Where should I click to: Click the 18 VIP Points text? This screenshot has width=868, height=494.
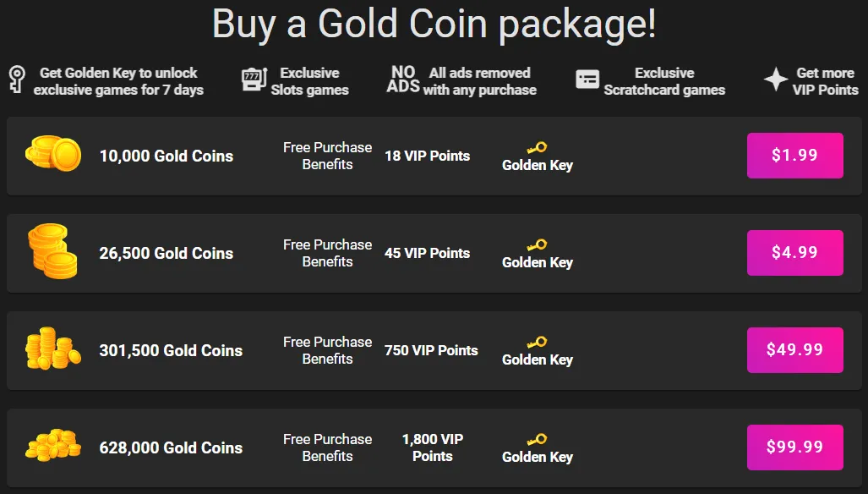coord(427,156)
